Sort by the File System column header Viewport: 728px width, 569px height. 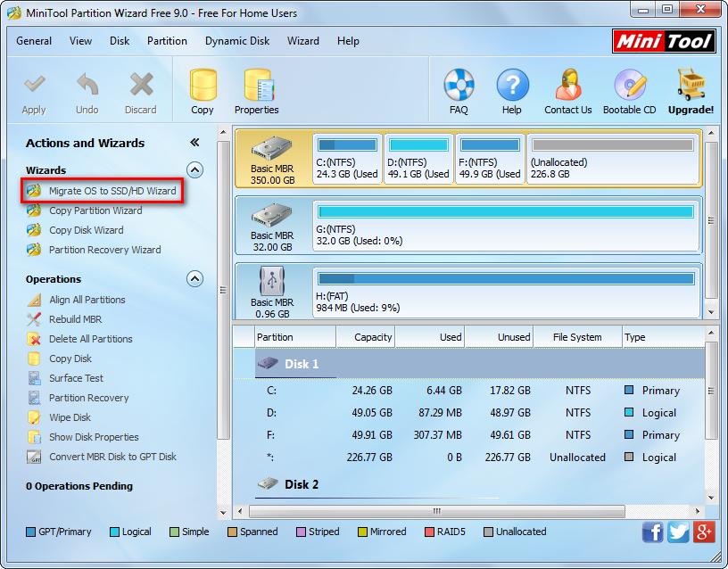pyautogui.click(x=577, y=337)
